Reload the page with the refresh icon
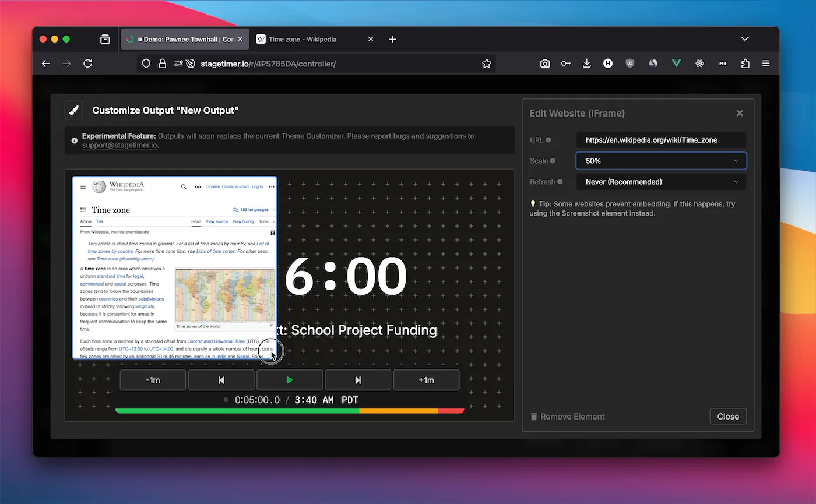The image size is (816, 504). 88,64
